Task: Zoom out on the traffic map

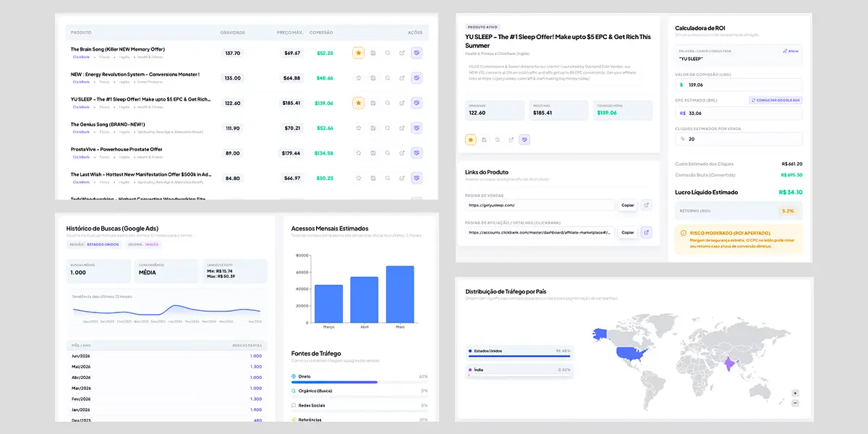Action: click(x=795, y=403)
